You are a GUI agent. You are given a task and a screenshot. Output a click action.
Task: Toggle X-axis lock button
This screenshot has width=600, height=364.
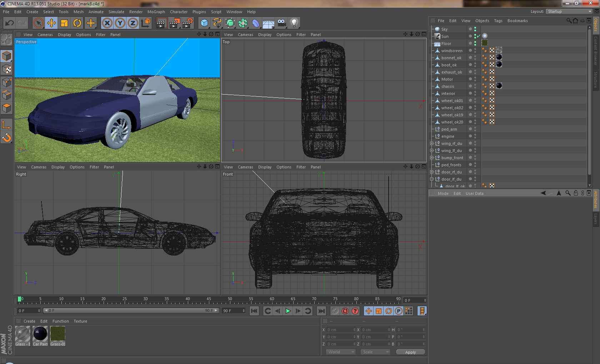pos(107,23)
